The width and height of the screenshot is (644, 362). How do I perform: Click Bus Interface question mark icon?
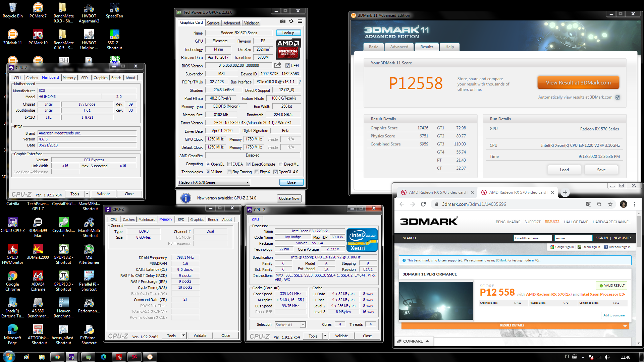coord(300,82)
